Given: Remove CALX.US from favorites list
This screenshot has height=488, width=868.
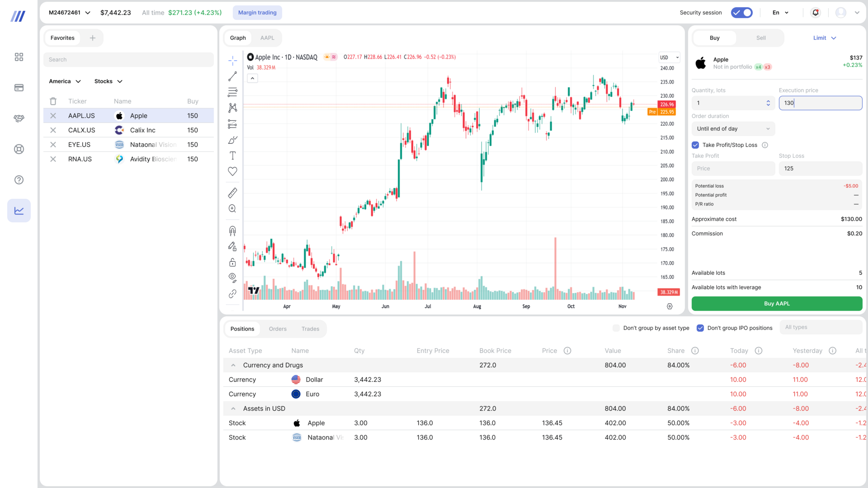Looking at the screenshot, I should [53, 130].
